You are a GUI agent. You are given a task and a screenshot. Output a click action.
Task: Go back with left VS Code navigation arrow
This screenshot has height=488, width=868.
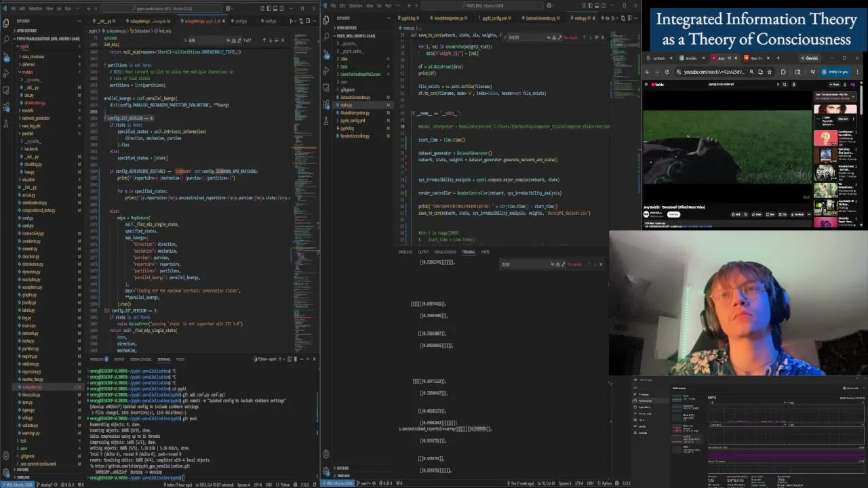89,9
